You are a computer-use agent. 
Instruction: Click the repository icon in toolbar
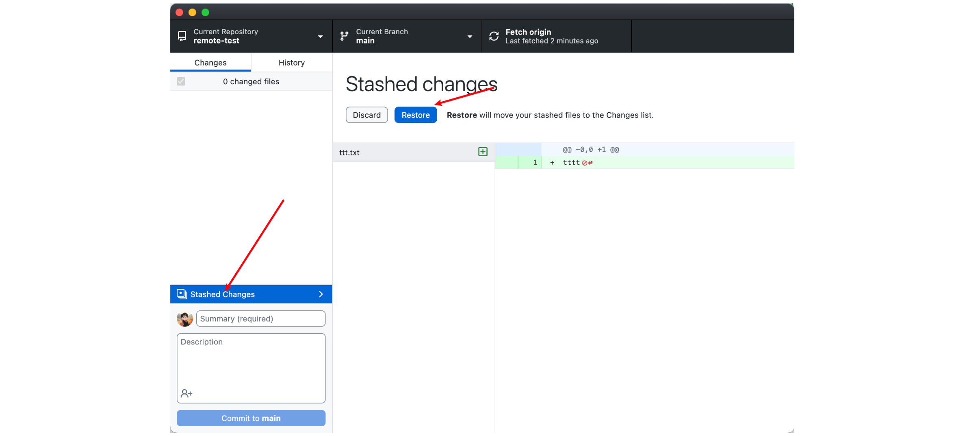(182, 36)
